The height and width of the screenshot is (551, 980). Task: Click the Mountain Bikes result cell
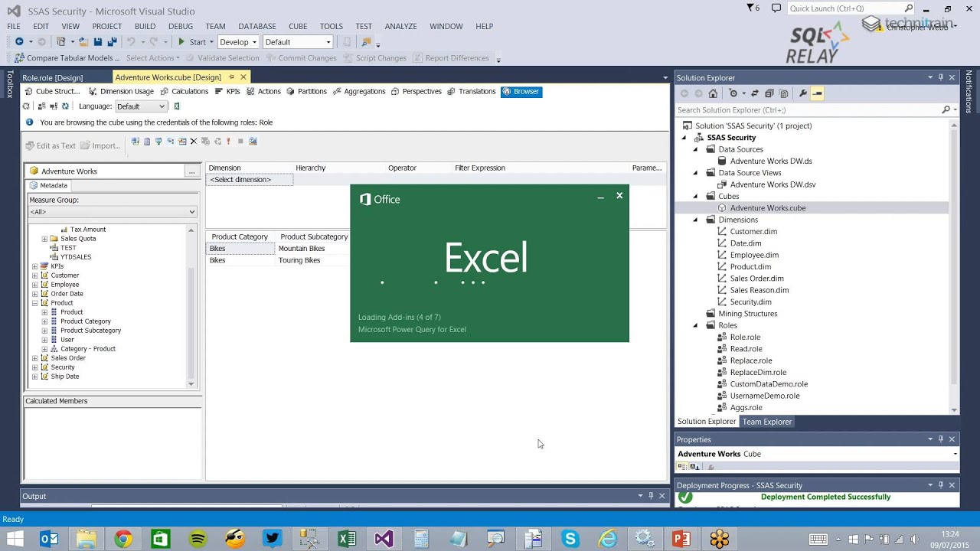[x=312, y=249]
